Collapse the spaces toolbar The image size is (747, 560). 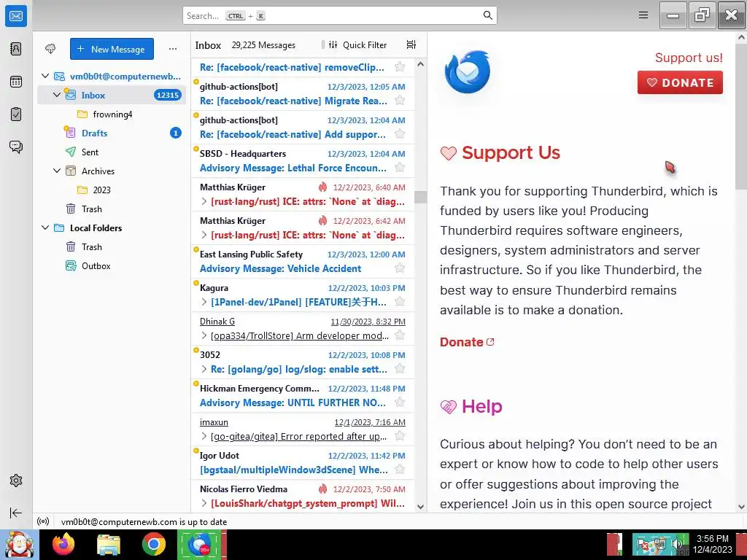[16, 513]
